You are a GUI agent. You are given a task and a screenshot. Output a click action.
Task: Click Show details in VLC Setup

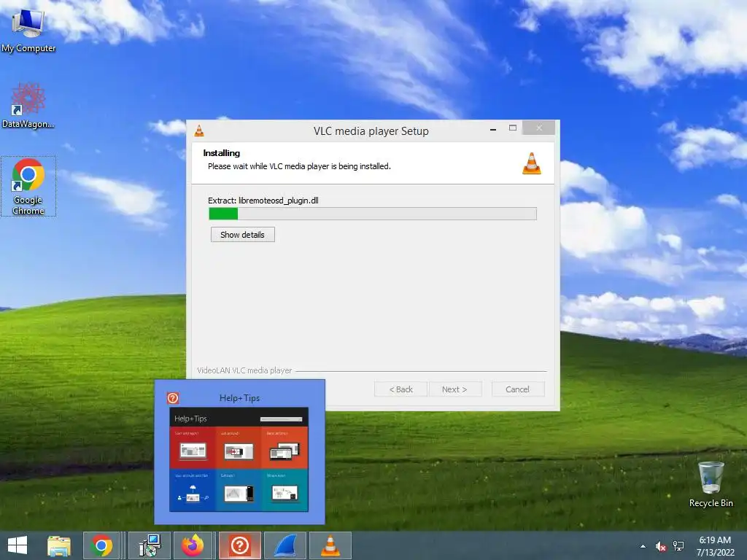pyautogui.click(x=242, y=235)
